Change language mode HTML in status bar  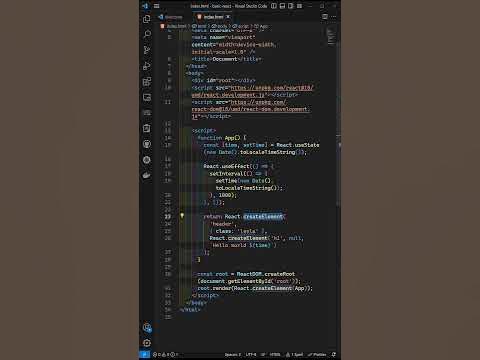275,354
